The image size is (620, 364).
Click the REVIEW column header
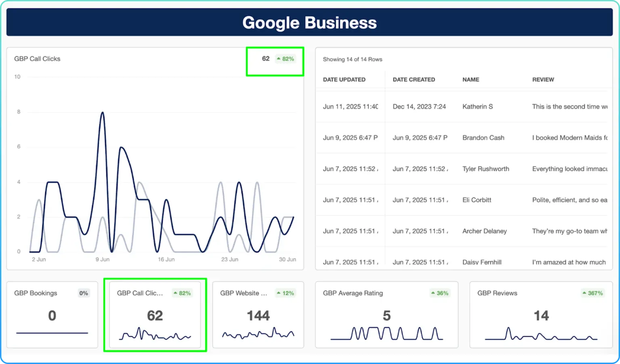click(543, 79)
